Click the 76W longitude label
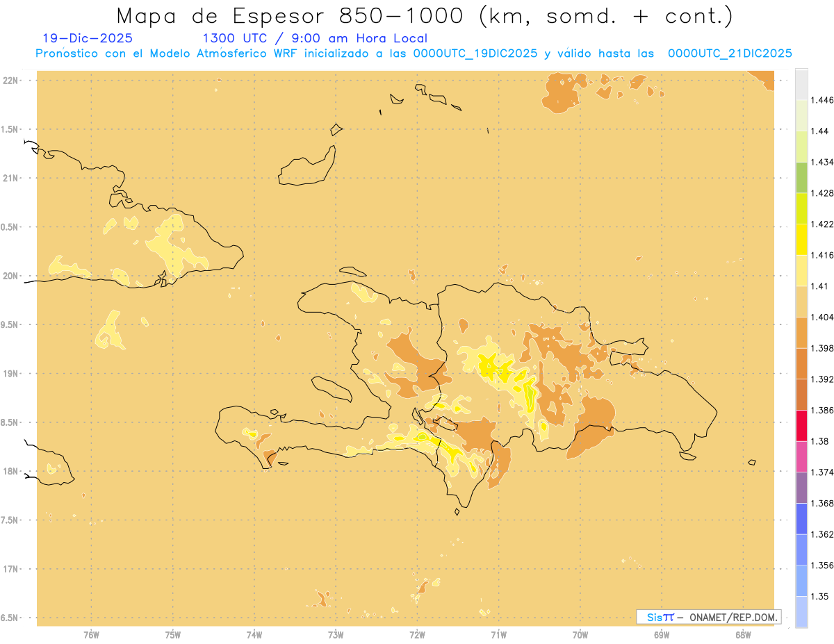The height and width of the screenshot is (644, 834). tap(91, 635)
